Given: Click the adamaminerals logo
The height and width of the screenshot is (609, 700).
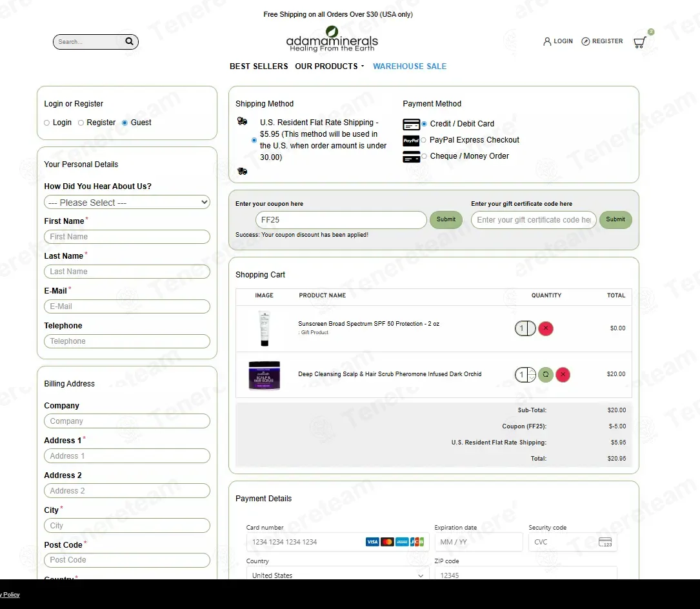Looking at the screenshot, I should point(332,39).
